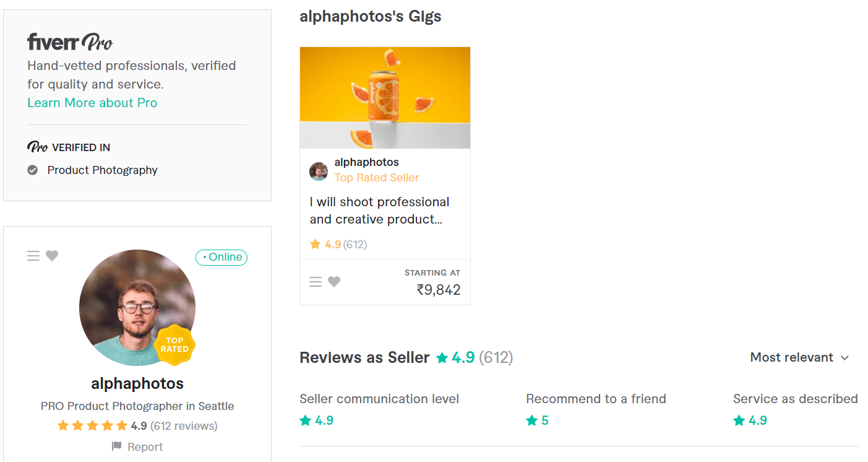Expand the Most relevant sort dropdown
Screen dimensions: 868x462
tap(799, 357)
